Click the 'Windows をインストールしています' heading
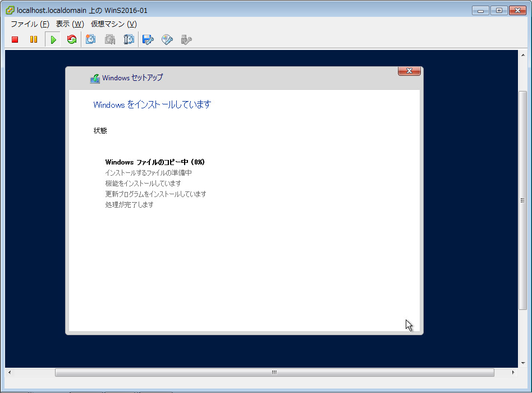This screenshot has height=393, width=532. pyautogui.click(x=152, y=104)
